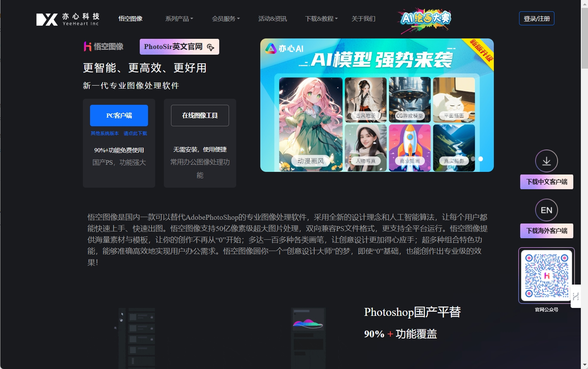Click the 其他系统版本 link
The height and width of the screenshot is (369, 588).
point(105,133)
